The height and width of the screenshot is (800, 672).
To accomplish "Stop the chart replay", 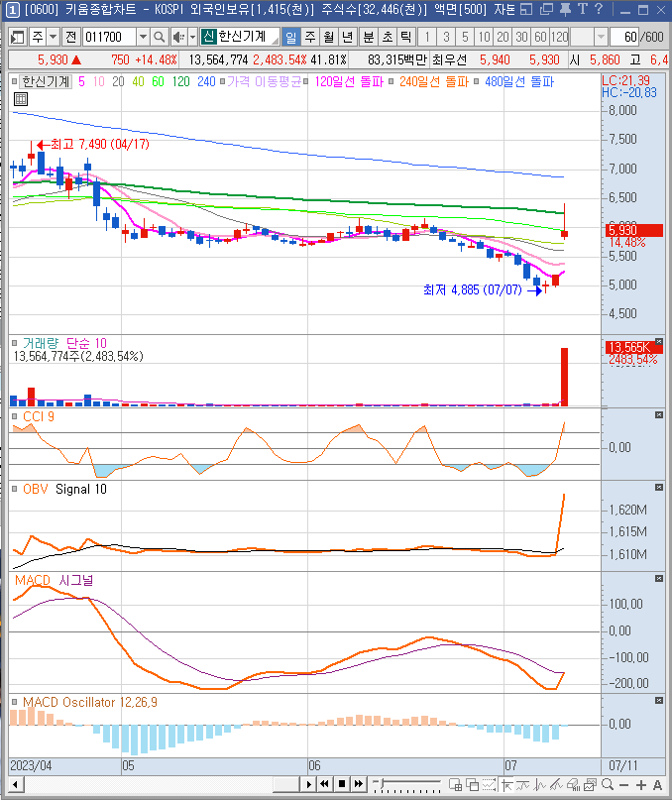I will click(342, 784).
